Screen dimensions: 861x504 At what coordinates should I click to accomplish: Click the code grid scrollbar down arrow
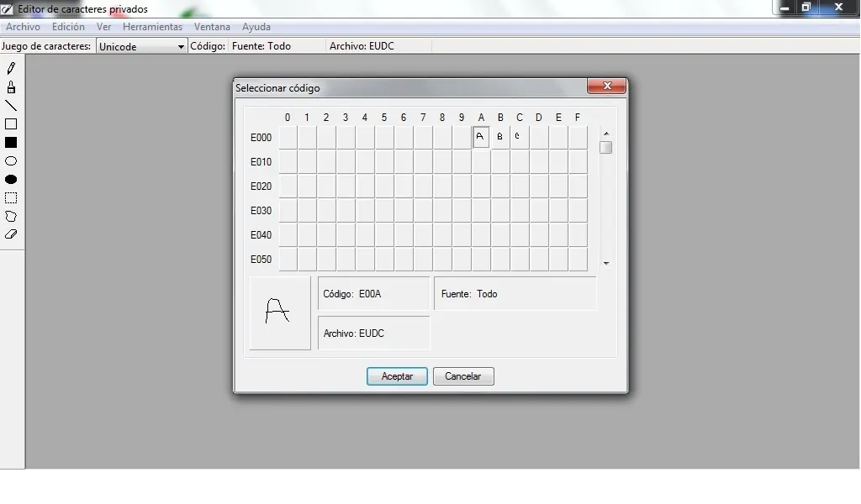click(606, 263)
